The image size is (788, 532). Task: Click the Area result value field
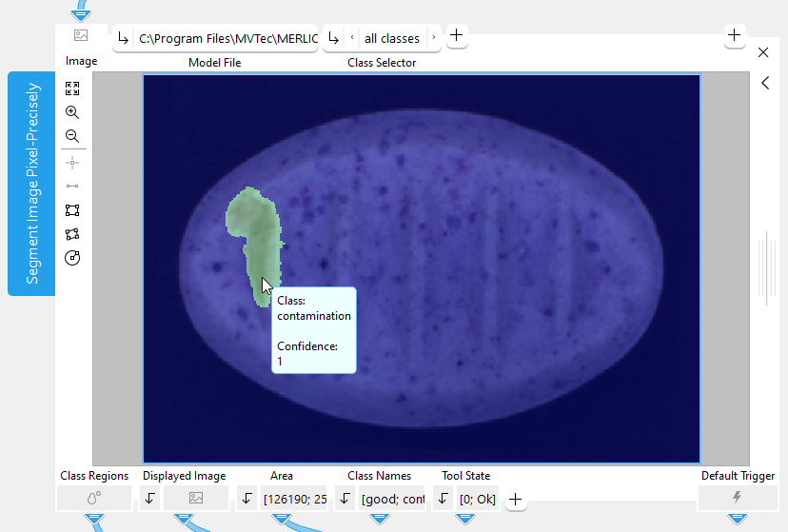pos(294,499)
